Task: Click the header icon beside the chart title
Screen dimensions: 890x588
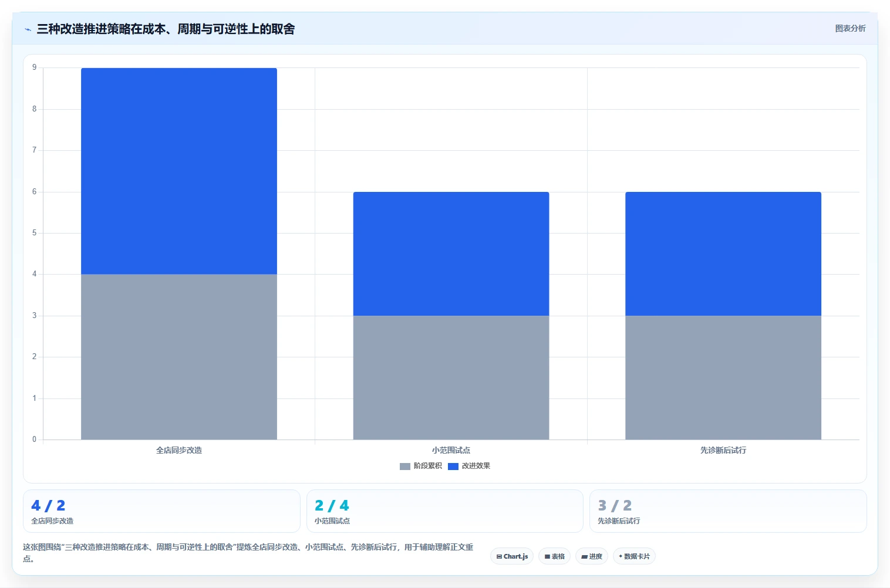Action: pyautogui.click(x=28, y=29)
